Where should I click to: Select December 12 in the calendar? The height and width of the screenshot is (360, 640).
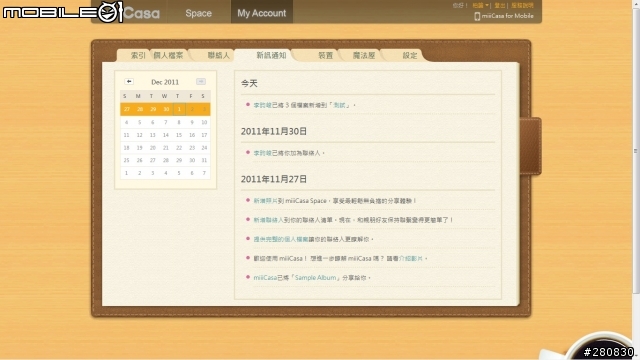[x=140, y=135]
